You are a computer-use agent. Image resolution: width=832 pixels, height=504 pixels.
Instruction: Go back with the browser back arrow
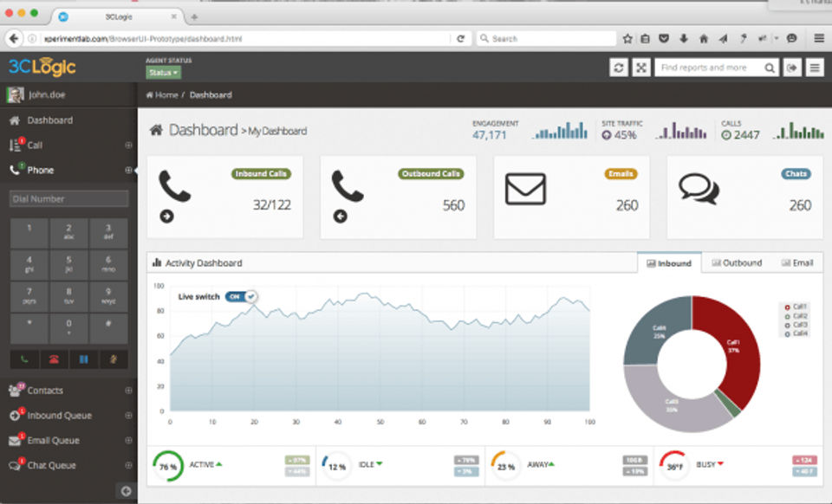(x=14, y=39)
